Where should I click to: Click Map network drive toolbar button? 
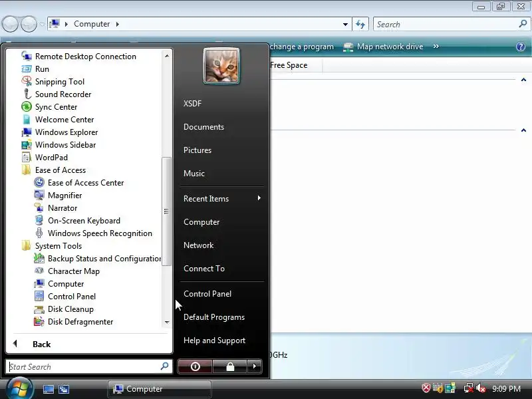click(384, 47)
